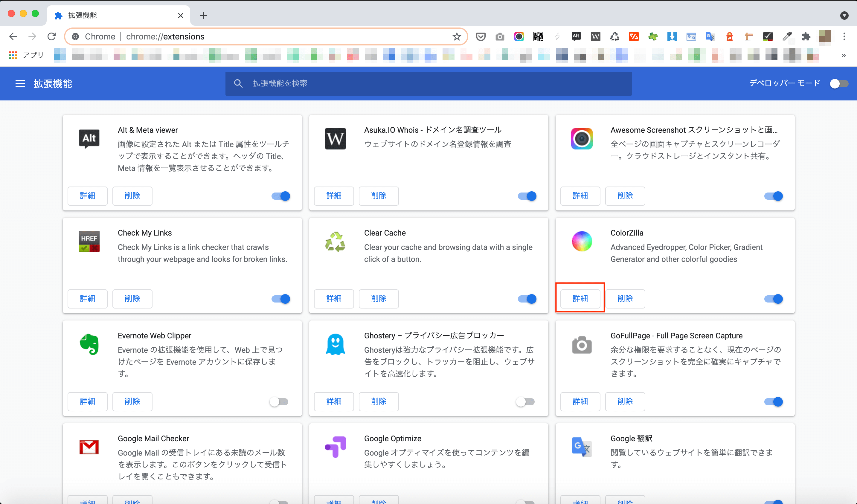Disable the Alt & Meta viewer extension
857x504 pixels.
(x=281, y=196)
